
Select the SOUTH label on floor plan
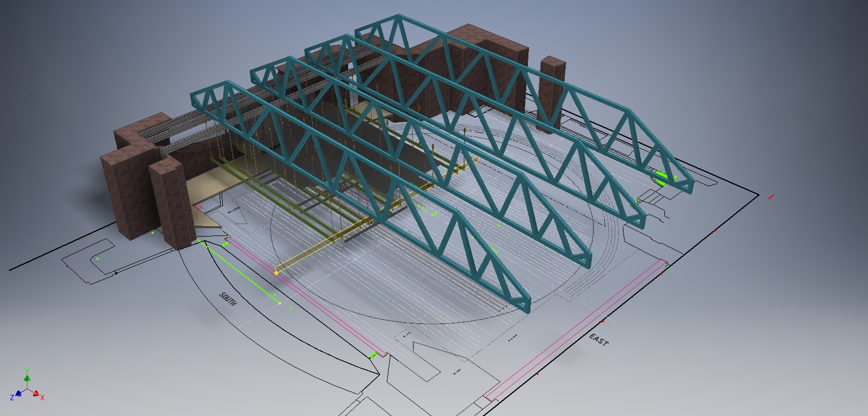228,299
